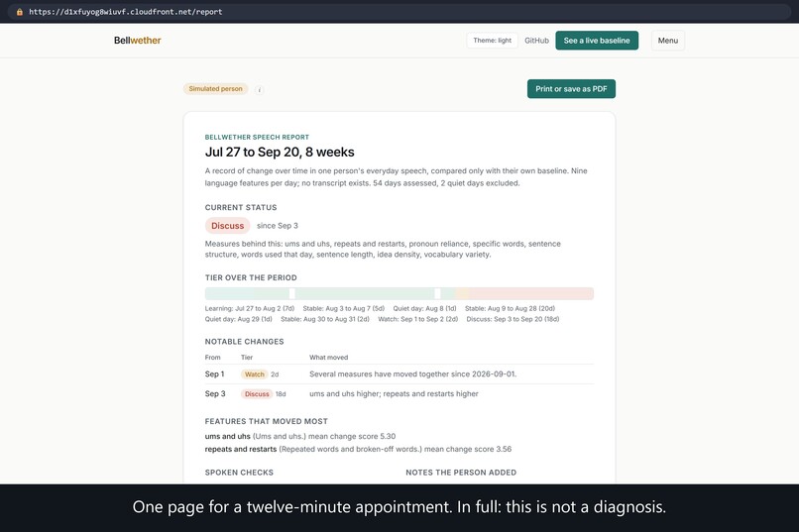Viewport: 799px width, 532px height.
Task: Click the 'SPOKEN CHECKS' heading
Action: 239,473
